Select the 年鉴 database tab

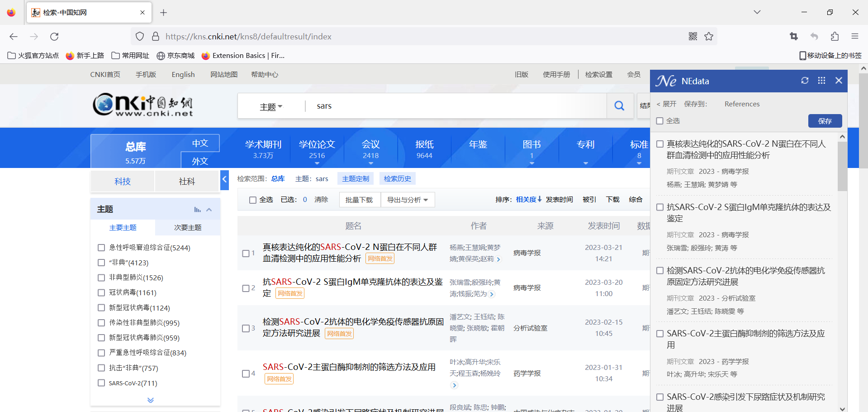[x=478, y=145]
